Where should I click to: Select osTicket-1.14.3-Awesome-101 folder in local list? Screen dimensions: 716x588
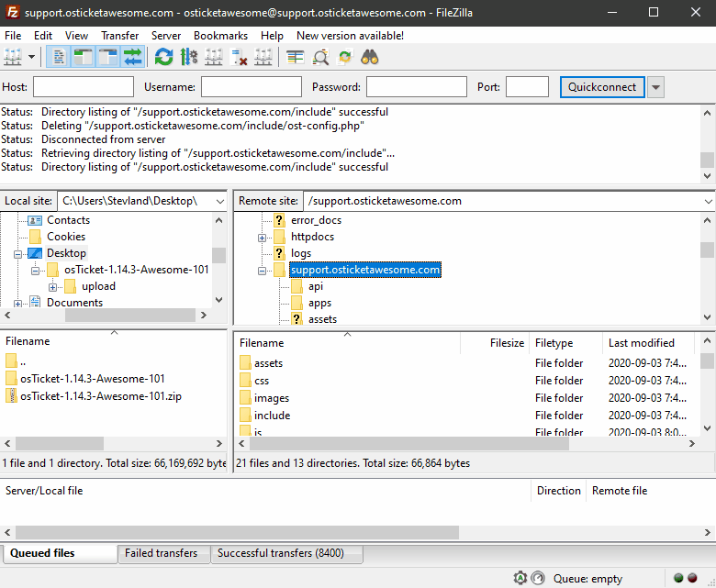click(x=92, y=379)
